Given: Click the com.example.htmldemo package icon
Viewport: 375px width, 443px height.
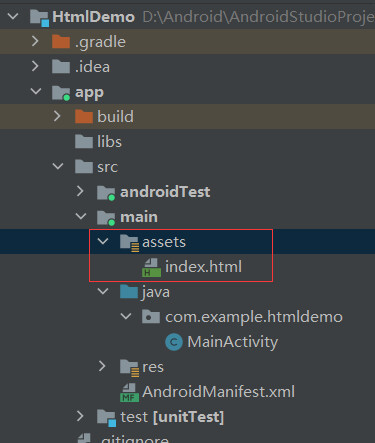Looking at the screenshot, I should [x=151, y=317].
